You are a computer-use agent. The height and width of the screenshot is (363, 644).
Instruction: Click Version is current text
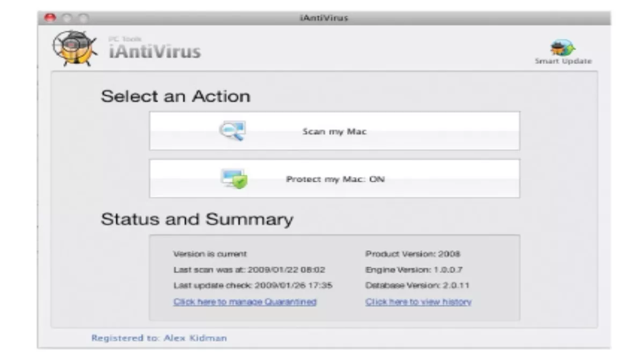(210, 254)
